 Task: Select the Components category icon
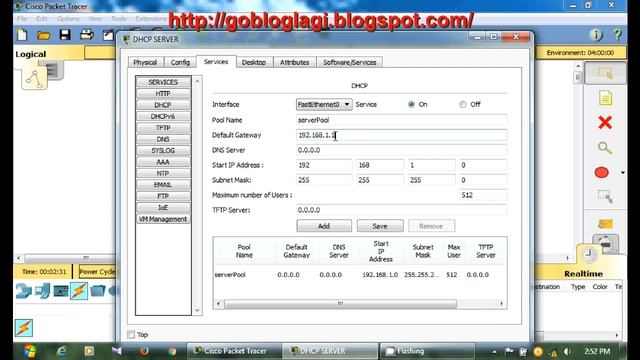[x=61, y=291]
